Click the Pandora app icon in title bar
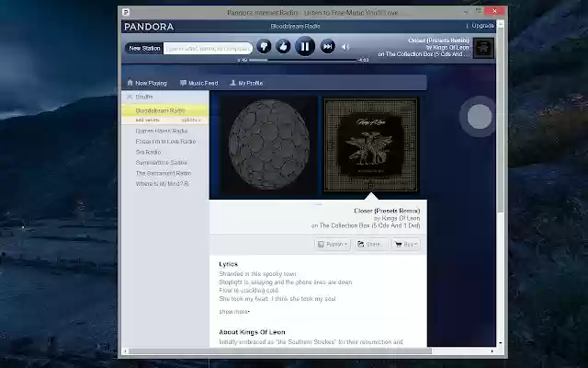588x368 pixels. click(126, 12)
